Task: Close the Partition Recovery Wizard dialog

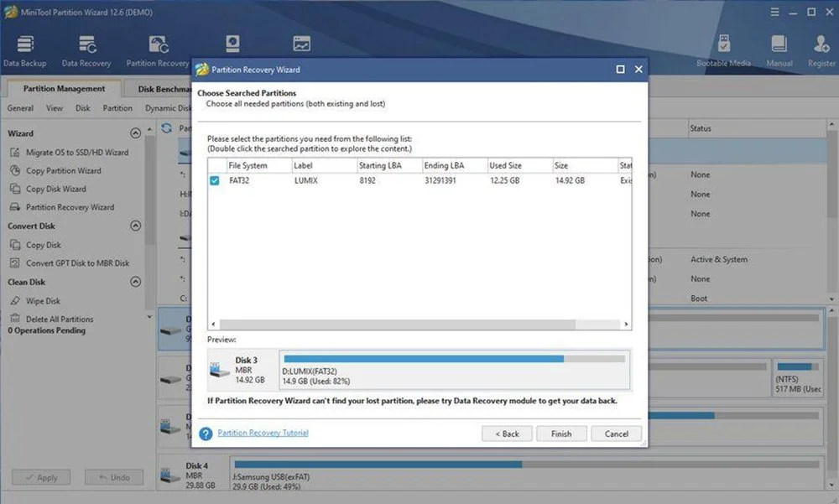Action: point(638,69)
